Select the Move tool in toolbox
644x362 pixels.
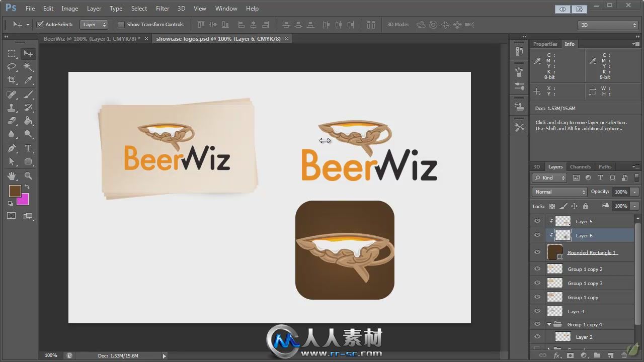point(28,53)
